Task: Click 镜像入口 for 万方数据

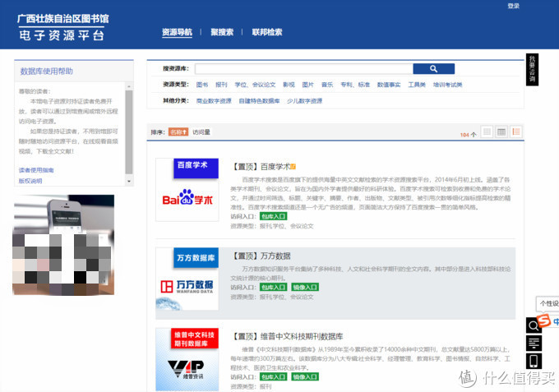Action: tap(305, 288)
